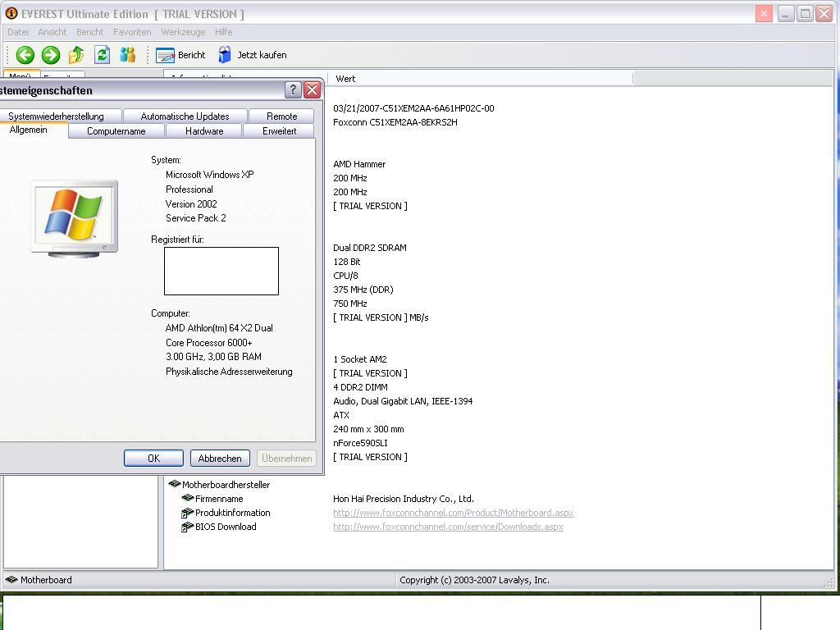Open the foxconnchannel Motherboard.aspx link

pyautogui.click(x=453, y=513)
